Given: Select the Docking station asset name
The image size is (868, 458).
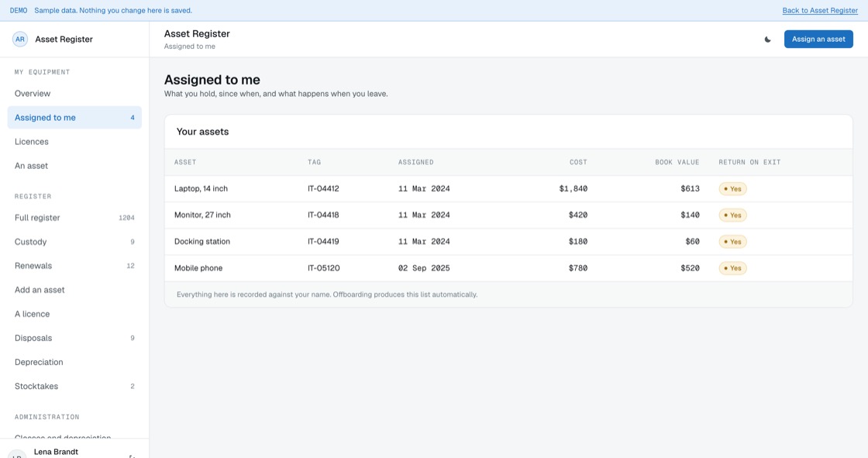Looking at the screenshot, I should [x=202, y=242].
